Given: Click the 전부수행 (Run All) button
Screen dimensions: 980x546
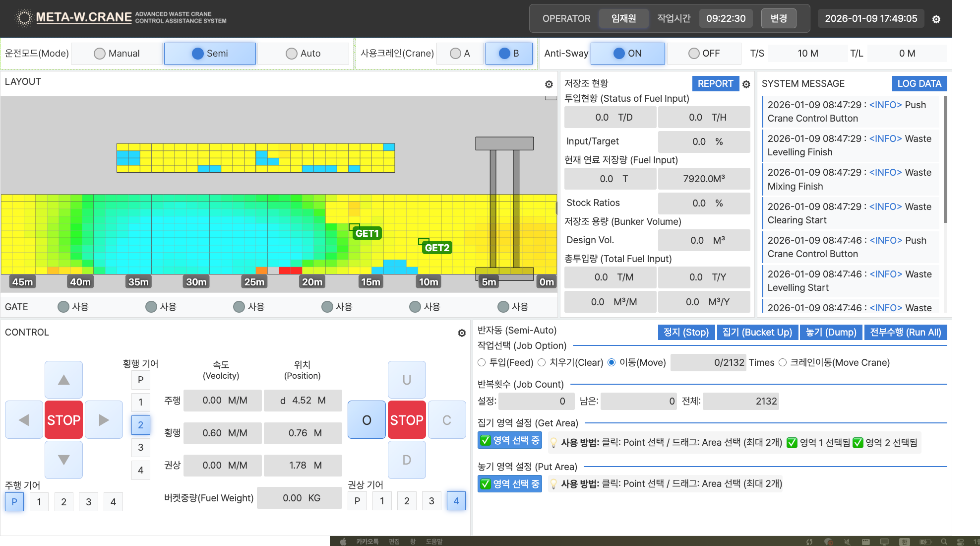Looking at the screenshot, I should [905, 333].
